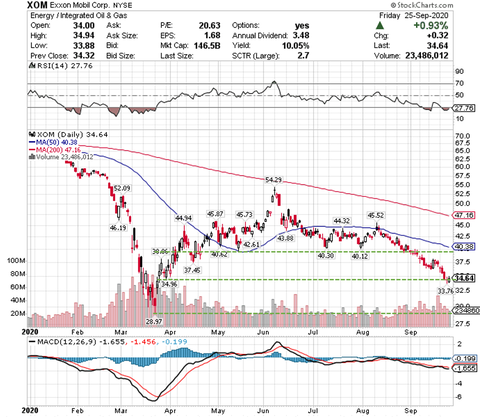Viewport: 480px width, 417px height.
Task: Click the Last value 34.64 in header
Action: 438,46
